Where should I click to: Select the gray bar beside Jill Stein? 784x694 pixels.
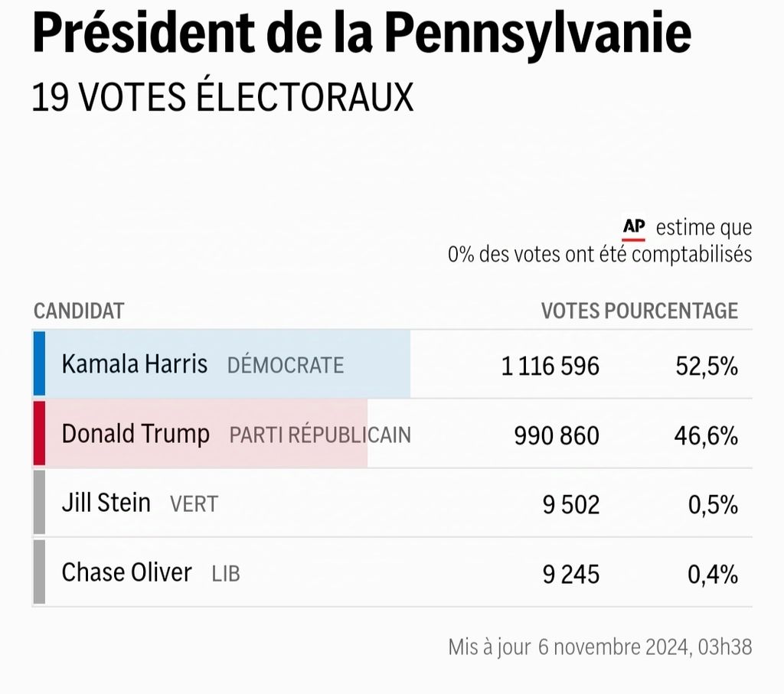[x=39, y=503]
